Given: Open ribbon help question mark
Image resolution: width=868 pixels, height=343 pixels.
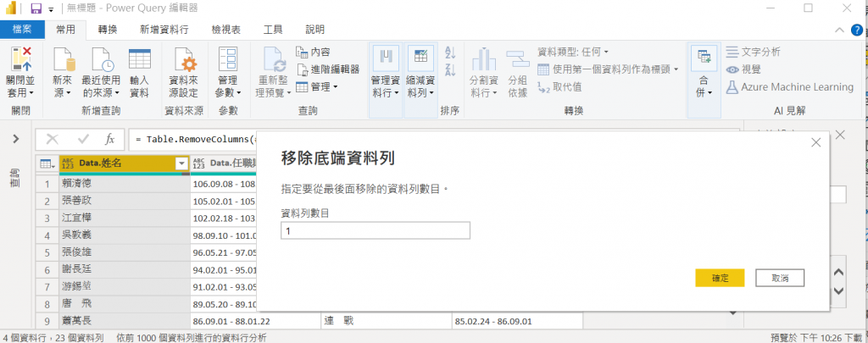Looking at the screenshot, I should tap(856, 30).
